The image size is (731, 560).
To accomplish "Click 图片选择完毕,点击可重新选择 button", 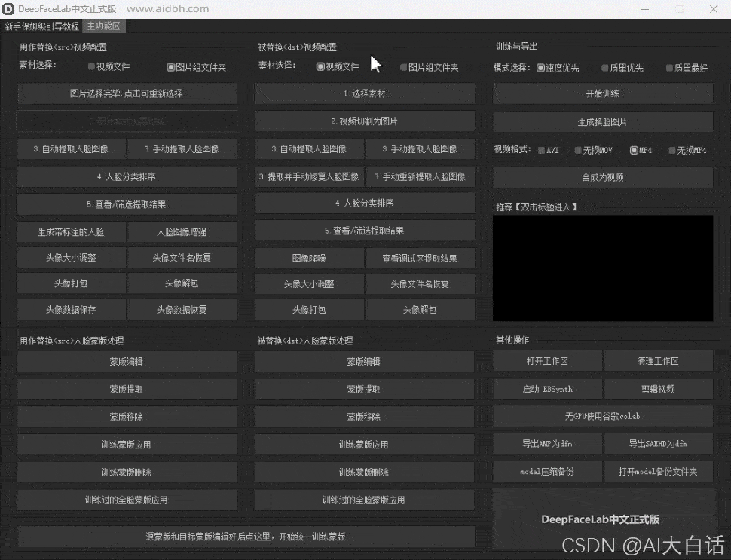I will click(x=127, y=93).
